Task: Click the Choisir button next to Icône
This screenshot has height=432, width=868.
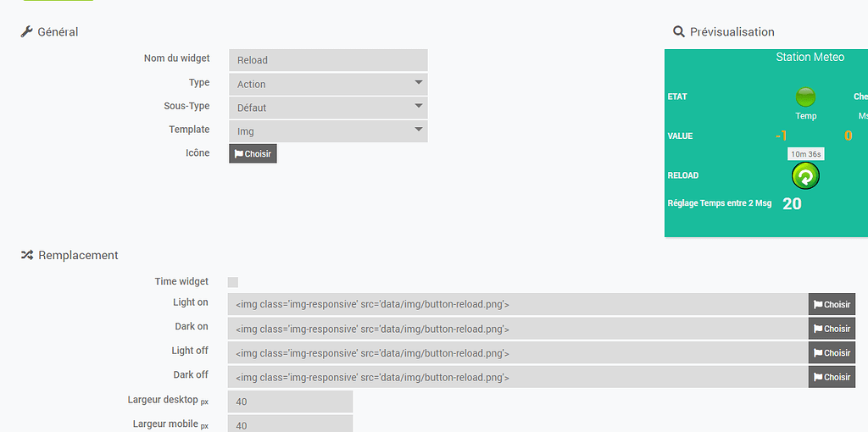Action: 253,154
